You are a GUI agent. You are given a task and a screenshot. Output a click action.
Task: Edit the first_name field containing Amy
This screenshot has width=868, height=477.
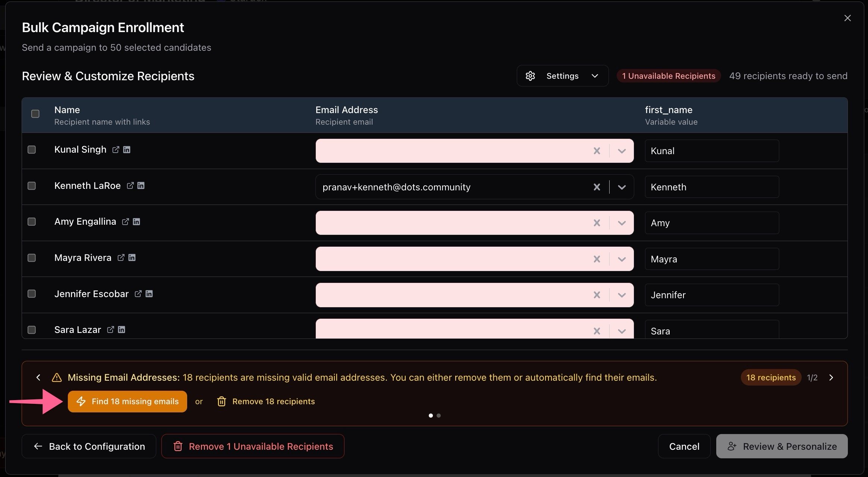pyautogui.click(x=712, y=223)
